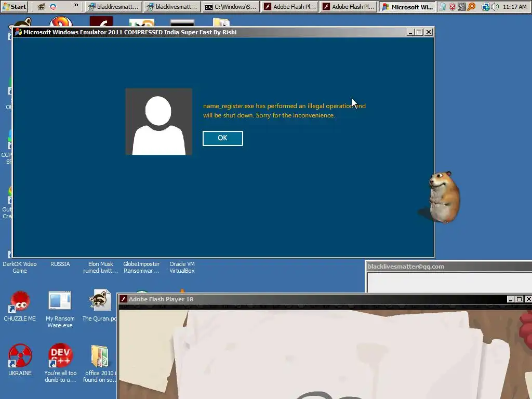Switch to Microsoft Wi... taskbar button
This screenshot has height=399, width=532.
(x=407, y=7)
